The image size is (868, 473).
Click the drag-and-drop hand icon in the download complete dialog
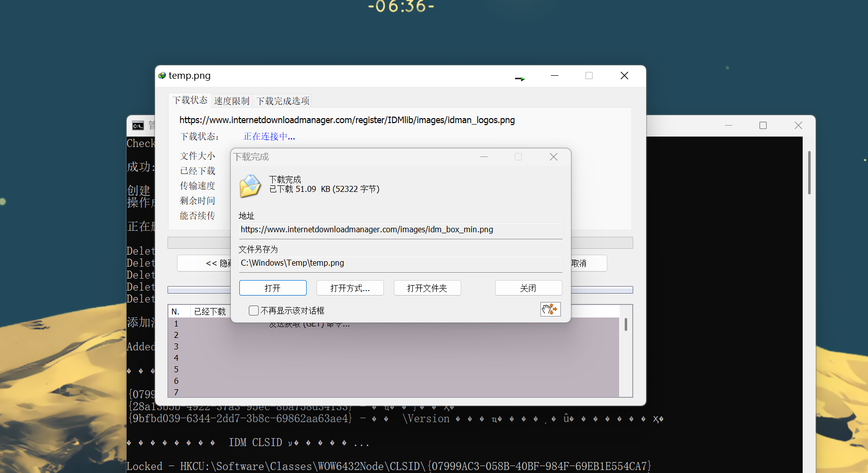(x=550, y=310)
